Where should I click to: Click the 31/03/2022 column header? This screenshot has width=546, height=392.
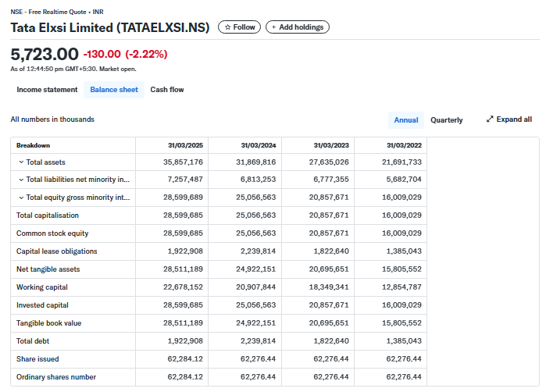[404, 145]
